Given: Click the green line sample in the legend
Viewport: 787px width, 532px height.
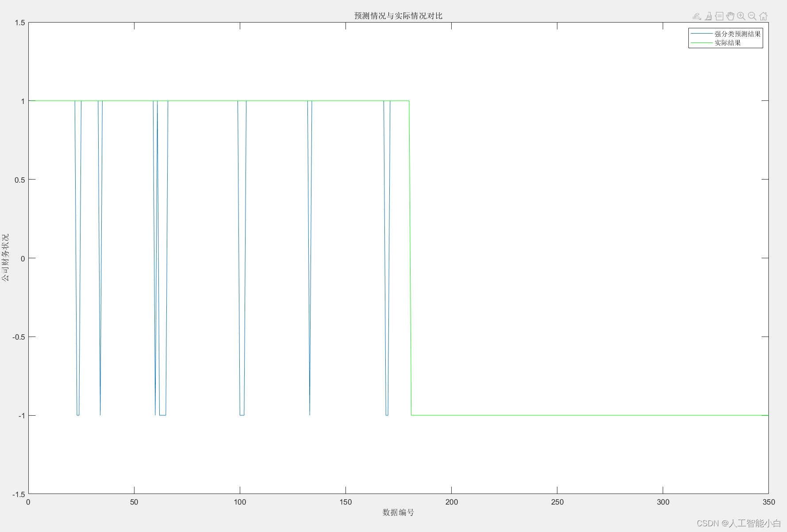Looking at the screenshot, I should 702,43.
